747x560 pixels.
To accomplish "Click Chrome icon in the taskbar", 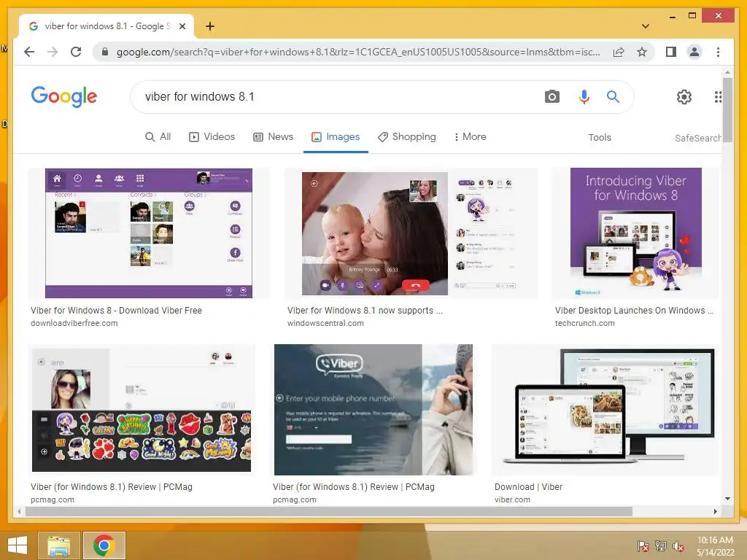I will click(104, 545).
